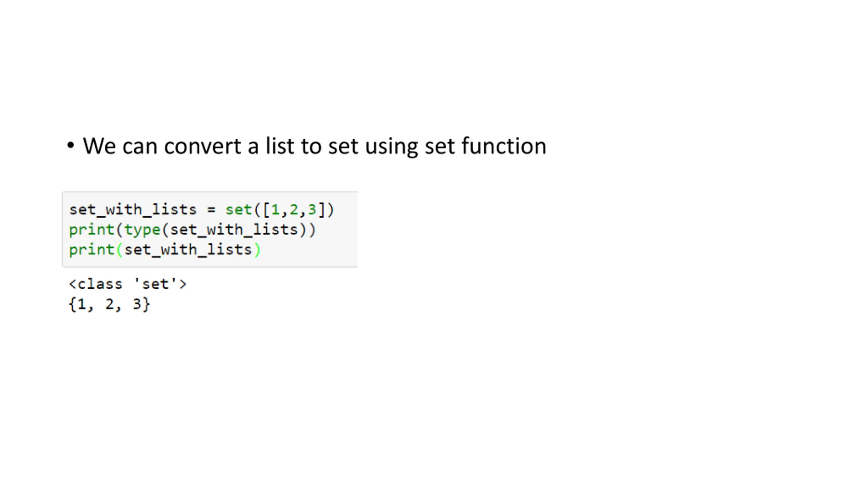Click the highlighted closing parenthesis on last code line
Screen dimensions: 868x488
tap(258, 250)
